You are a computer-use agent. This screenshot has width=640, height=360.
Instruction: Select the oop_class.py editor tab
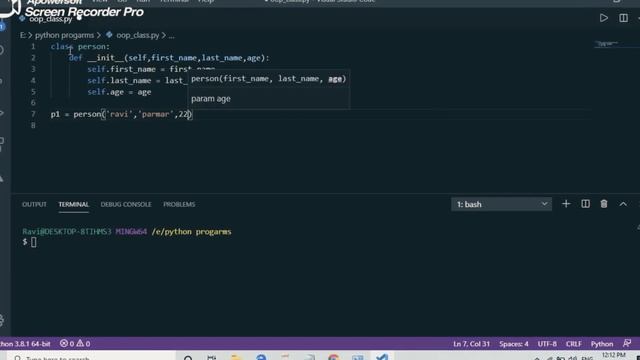click(x=50, y=19)
